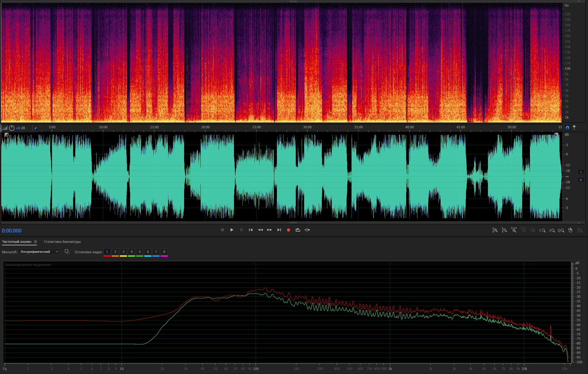The height and width of the screenshot is (374, 588).
Task: Click Zoom Out Amplitude icon
Action: pos(504,230)
